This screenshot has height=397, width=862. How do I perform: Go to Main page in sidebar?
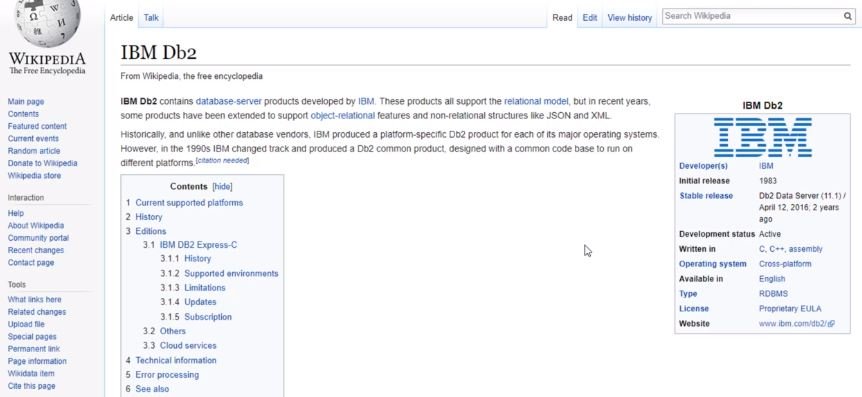[26, 102]
